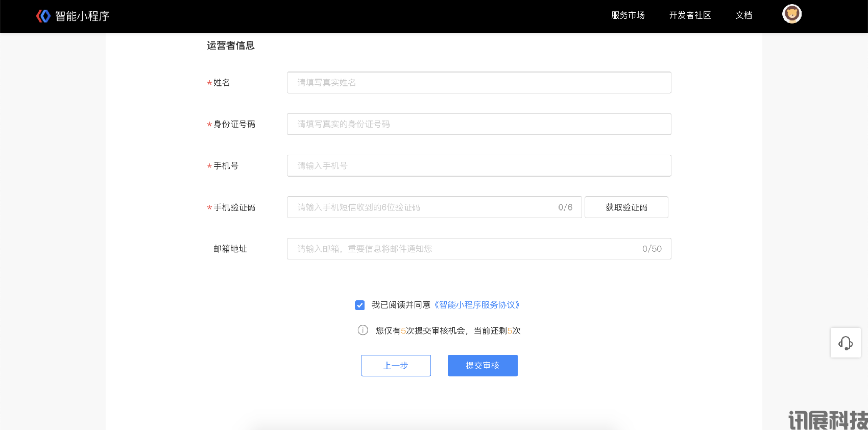Focus the 姓名 real name field
This screenshot has width=868, height=430.
478,83
